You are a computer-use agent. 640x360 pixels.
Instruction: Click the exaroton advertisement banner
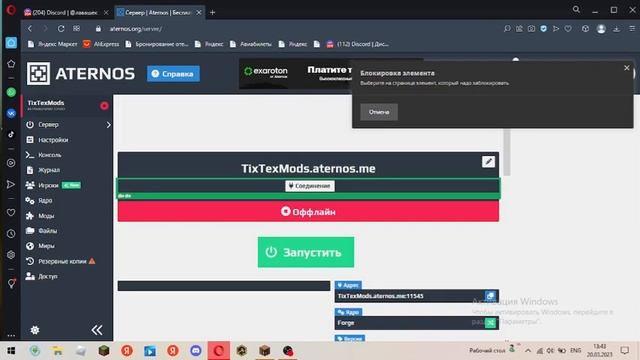296,73
